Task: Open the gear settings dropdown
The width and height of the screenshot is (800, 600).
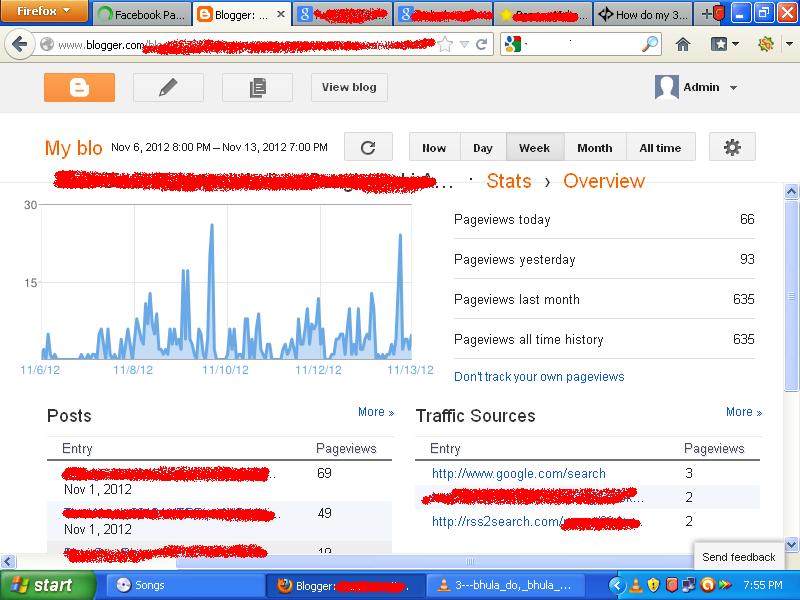Action: tap(732, 148)
